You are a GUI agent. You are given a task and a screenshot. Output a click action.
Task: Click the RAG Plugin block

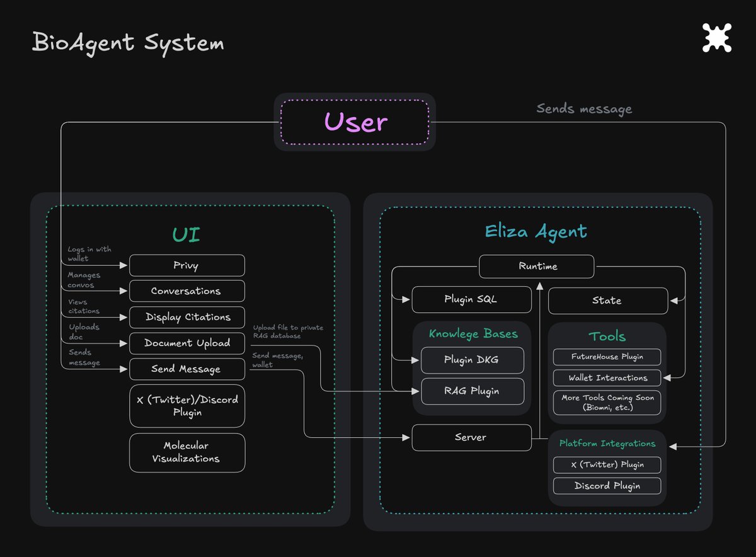coord(472,391)
